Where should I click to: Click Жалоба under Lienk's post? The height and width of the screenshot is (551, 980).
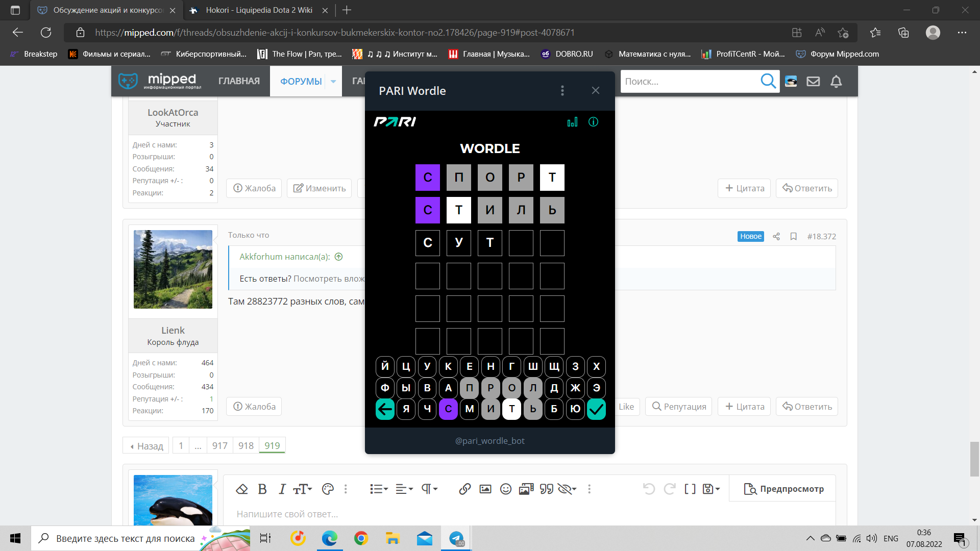click(x=254, y=407)
